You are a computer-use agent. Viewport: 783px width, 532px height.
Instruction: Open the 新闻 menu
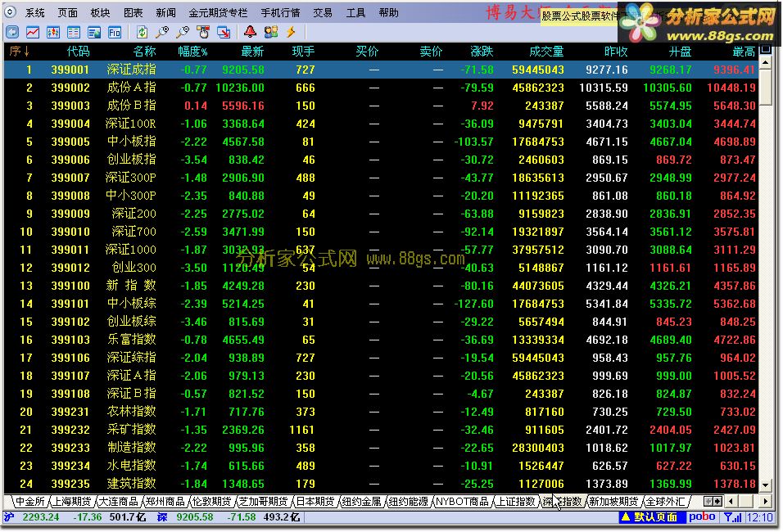point(165,12)
